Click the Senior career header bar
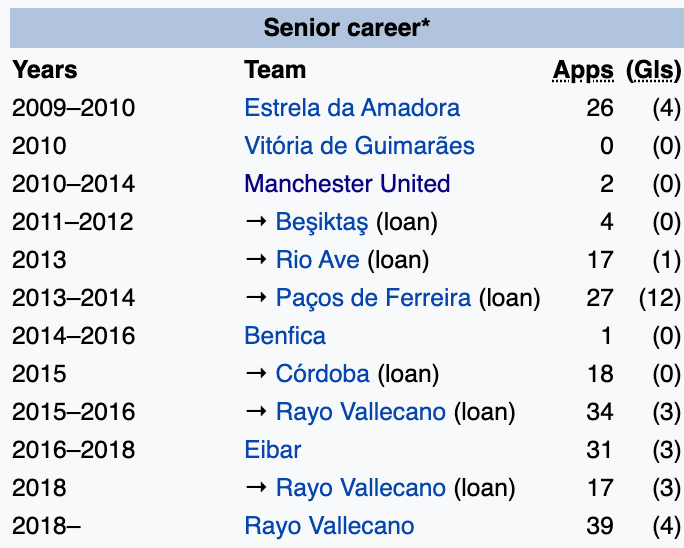The height and width of the screenshot is (548, 684). pos(347,27)
